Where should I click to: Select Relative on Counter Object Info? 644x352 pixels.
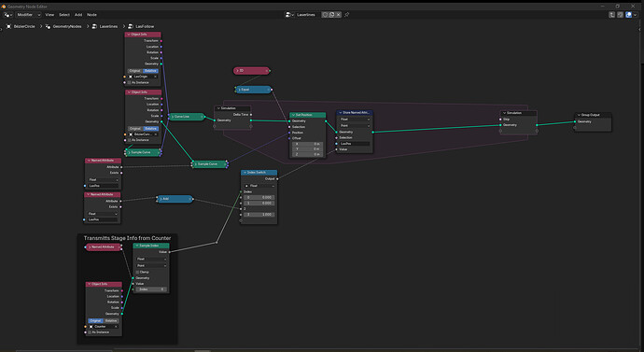click(111, 321)
